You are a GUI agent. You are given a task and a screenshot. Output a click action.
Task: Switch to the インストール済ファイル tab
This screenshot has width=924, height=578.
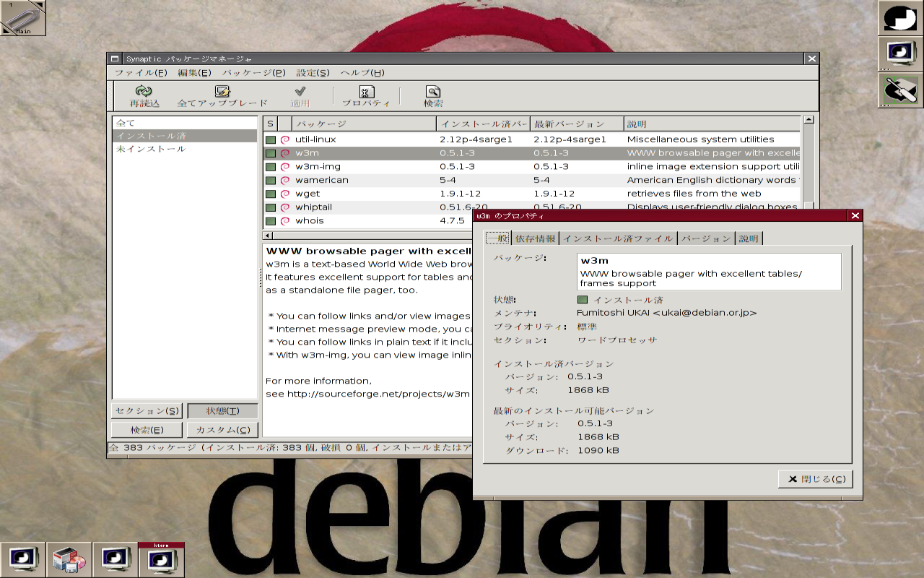pyautogui.click(x=618, y=238)
